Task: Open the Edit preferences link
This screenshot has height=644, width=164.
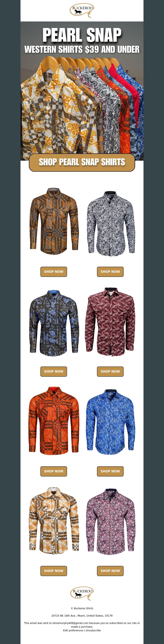Action: click(73, 630)
